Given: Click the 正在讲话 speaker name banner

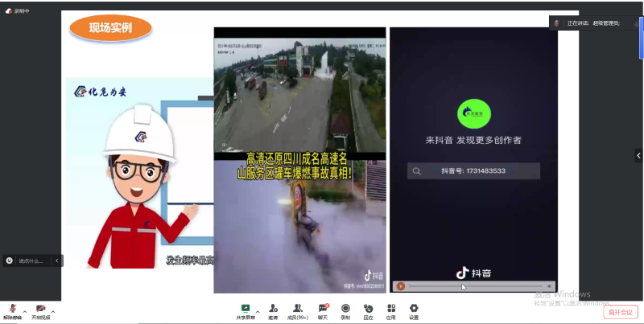Looking at the screenshot, I should pos(593,23).
